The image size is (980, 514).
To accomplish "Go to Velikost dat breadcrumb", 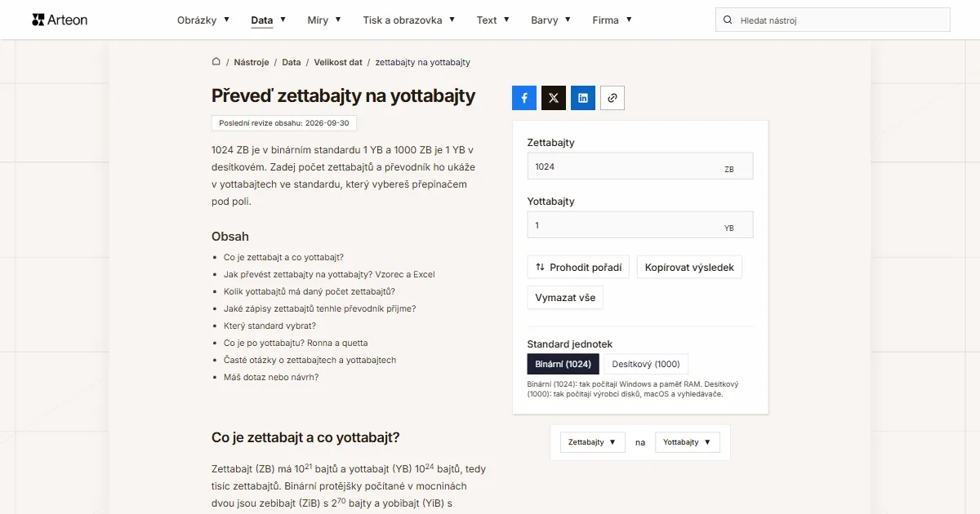I will click(338, 62).
